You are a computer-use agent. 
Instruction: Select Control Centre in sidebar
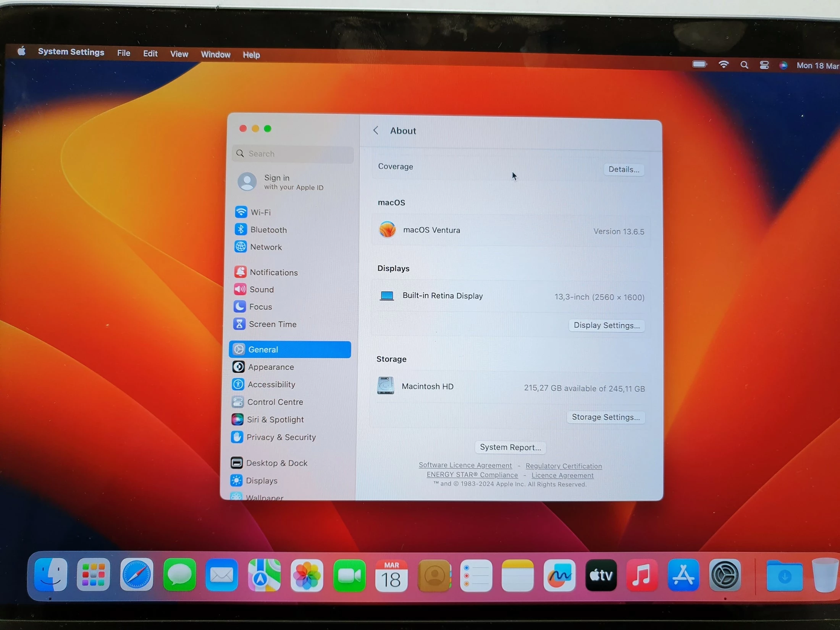(x=289, y=402)
